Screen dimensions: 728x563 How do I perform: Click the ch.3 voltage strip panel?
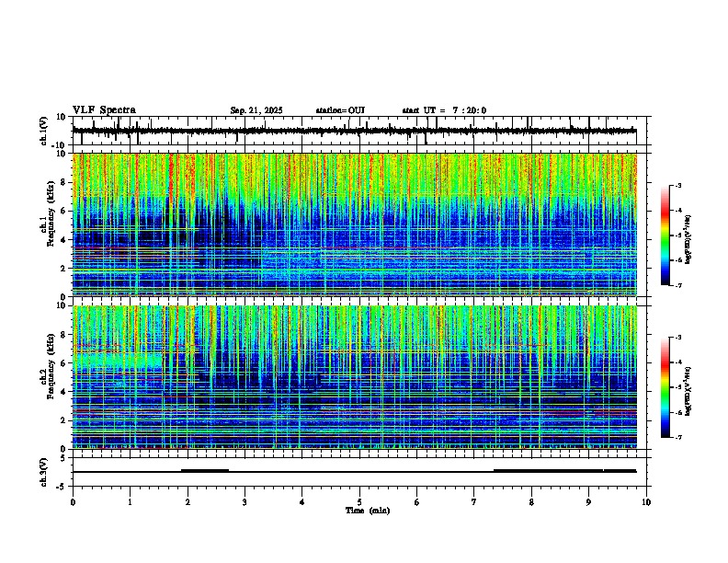359,472
